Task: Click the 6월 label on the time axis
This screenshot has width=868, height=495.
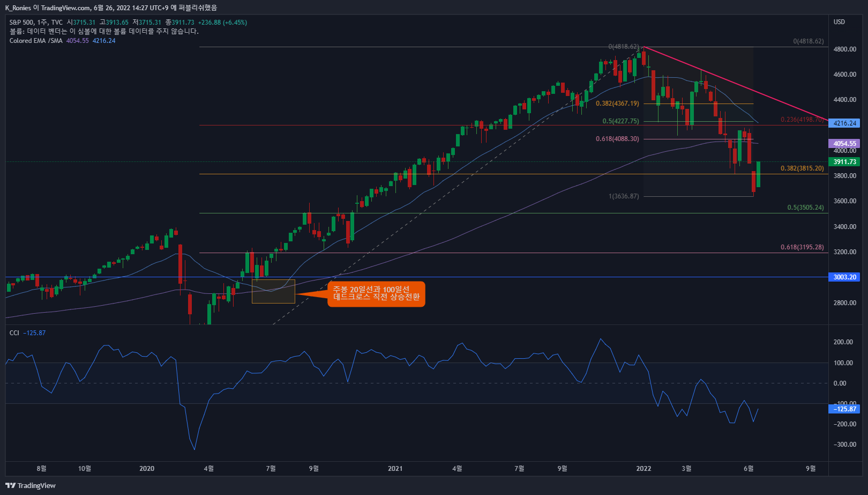Action: coord(749,469)
